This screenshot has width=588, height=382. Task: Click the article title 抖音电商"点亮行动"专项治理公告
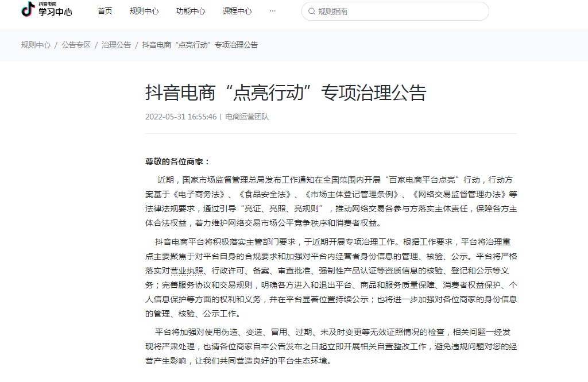pyautogui.click(x=286, y=92)
